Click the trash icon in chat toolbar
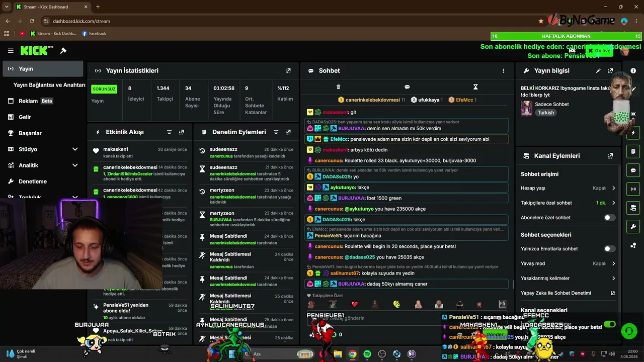This screenshot has width=644, height=362. click(x=339, y=87)
